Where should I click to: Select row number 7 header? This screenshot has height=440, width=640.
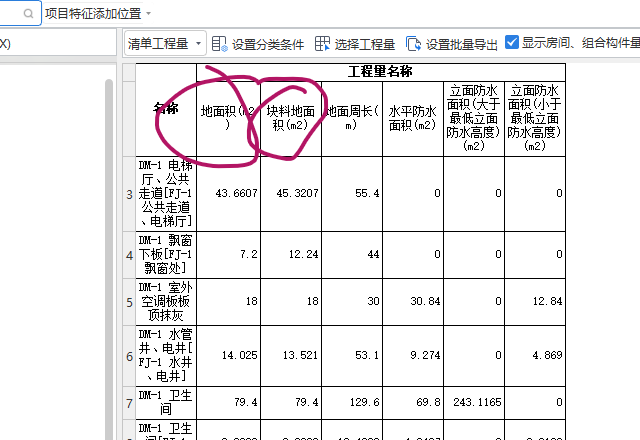click(x=129, y=403)
